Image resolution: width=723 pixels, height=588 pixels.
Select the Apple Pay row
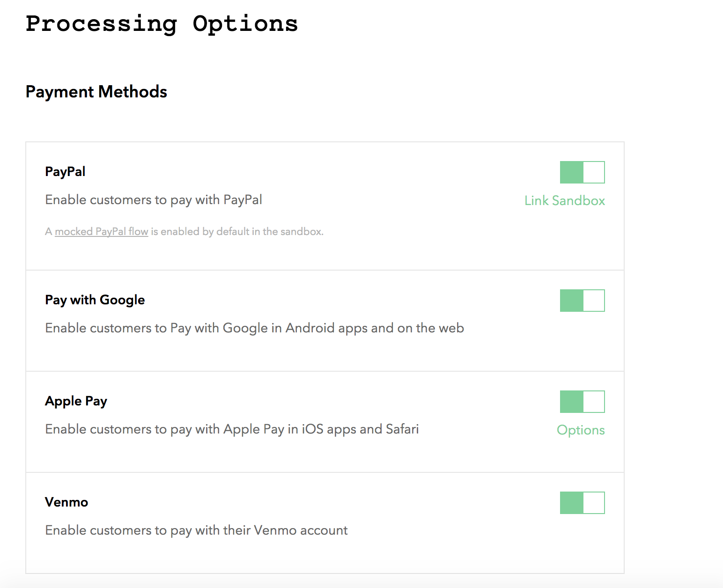[325, 421]
